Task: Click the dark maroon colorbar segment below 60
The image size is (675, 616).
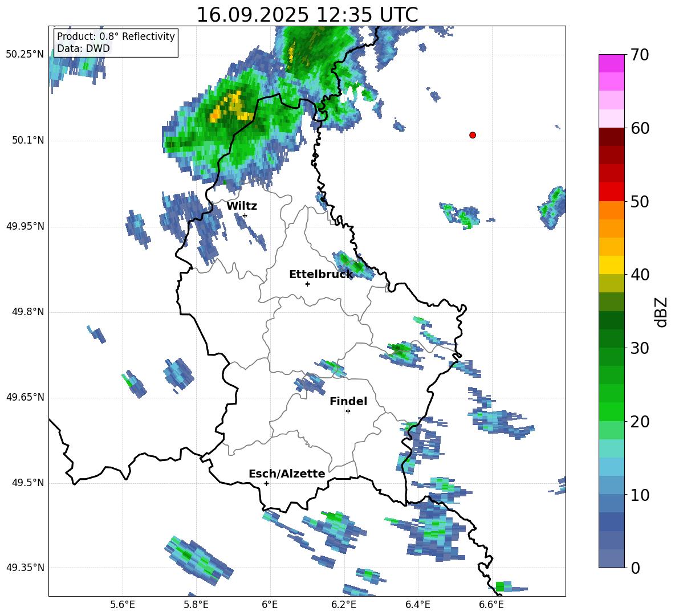Action: pos(611,137)
